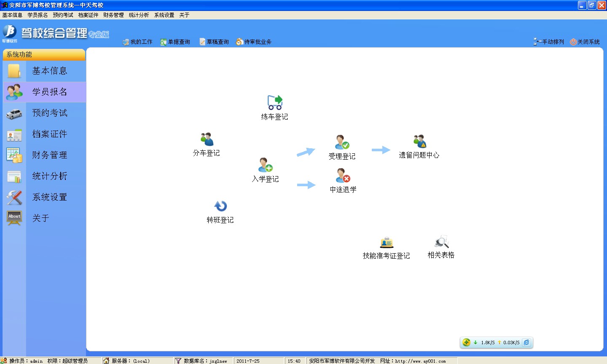The width and height of the screenshot is (607, 364).
Task: Open the 受理登记 icon
Action: coord(342,142)
